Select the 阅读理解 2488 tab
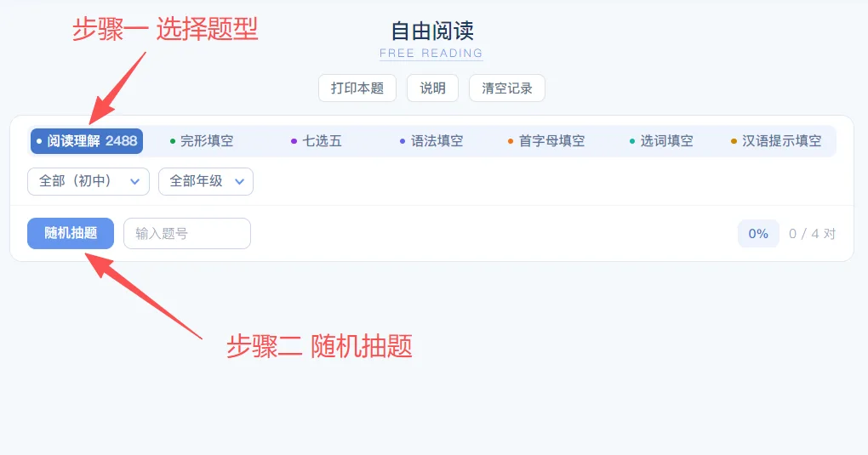This screenshot has width=868, height=455. click(87, 141)
